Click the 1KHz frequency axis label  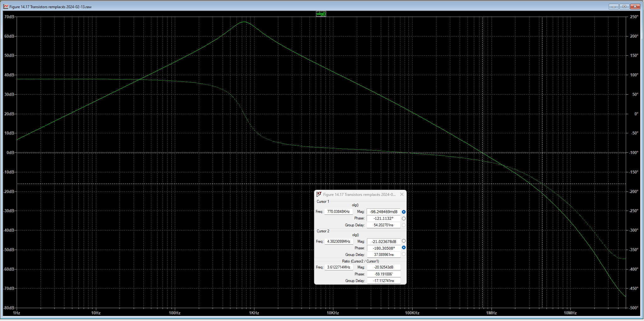254,313
